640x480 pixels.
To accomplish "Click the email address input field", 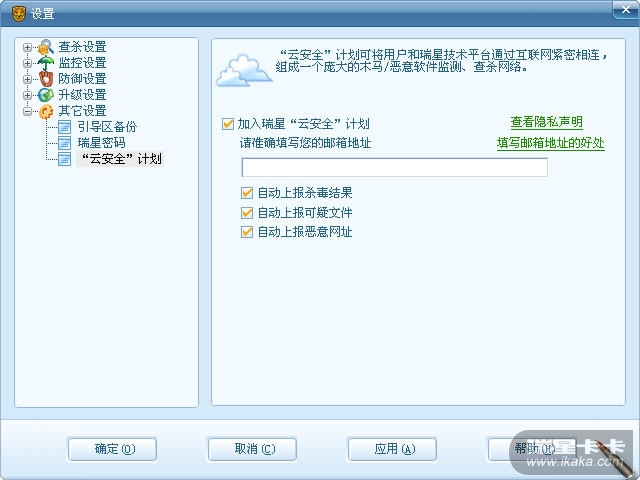I will 394,167.
